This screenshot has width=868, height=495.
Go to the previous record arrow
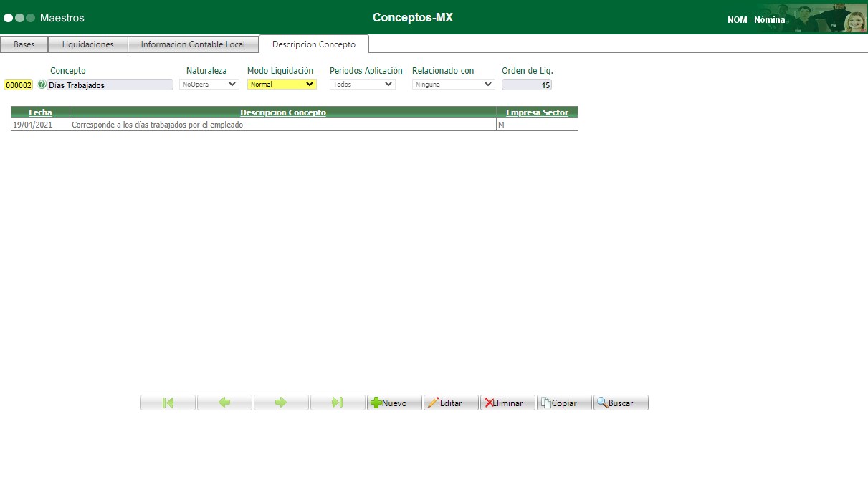click(224, 403)
